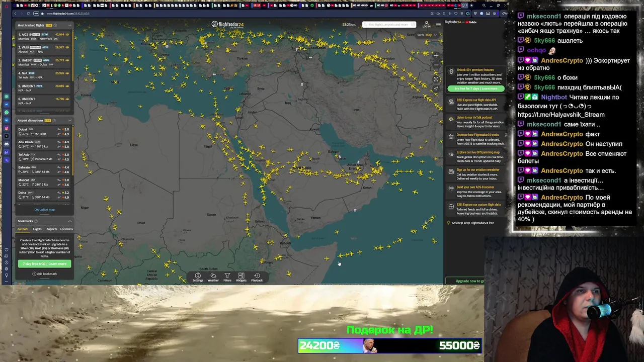This screenshot has width=644, height=362.
Task: Open aviation newsletter sign-up card
Action: [475, 174]
